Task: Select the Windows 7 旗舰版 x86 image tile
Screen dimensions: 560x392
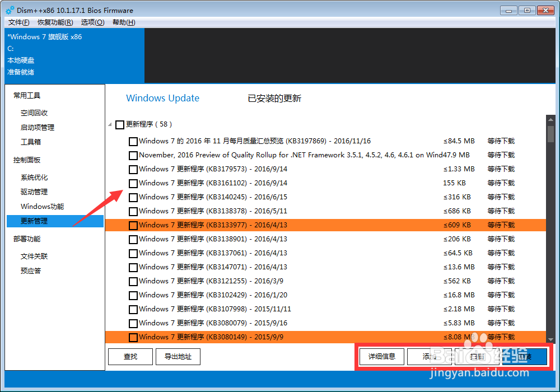Action: pos(75,55)
